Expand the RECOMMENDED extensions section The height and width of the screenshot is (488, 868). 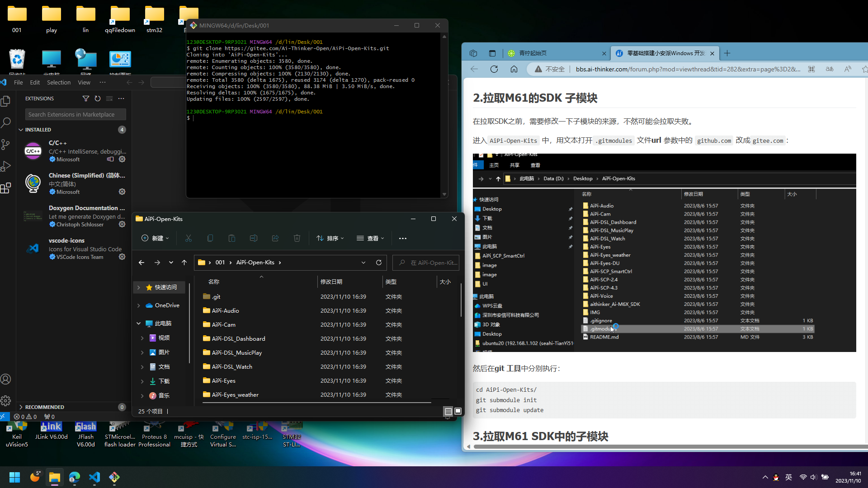click(x=21, y=407)
